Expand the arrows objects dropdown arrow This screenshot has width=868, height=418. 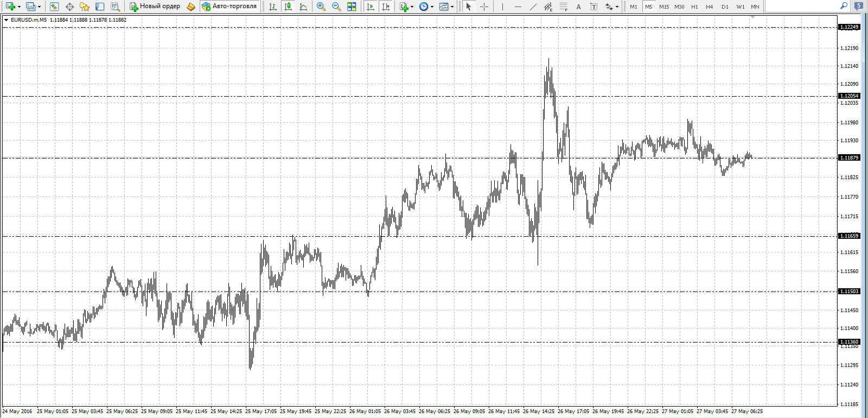click(x=617, y=7)
